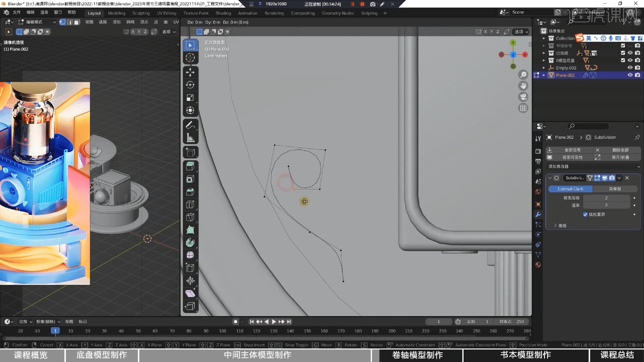Choose the Scale tool
This screenshot has width=644, height=362.
(190, 98)
